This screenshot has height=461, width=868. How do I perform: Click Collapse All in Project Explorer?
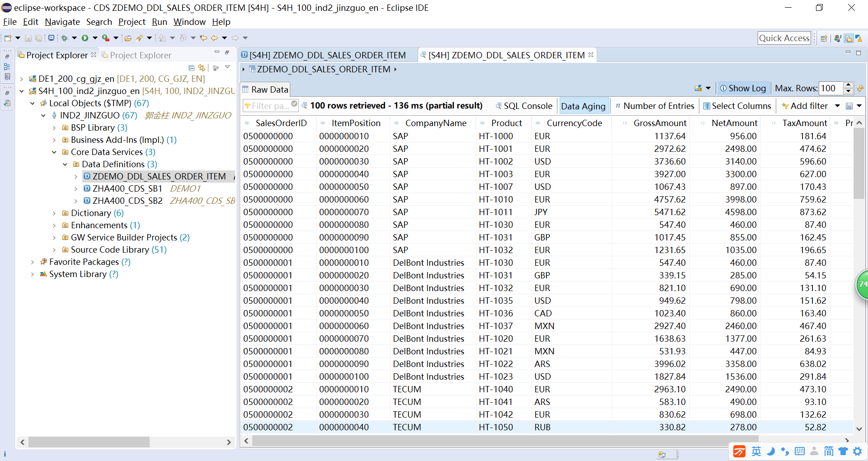(192, 68)
